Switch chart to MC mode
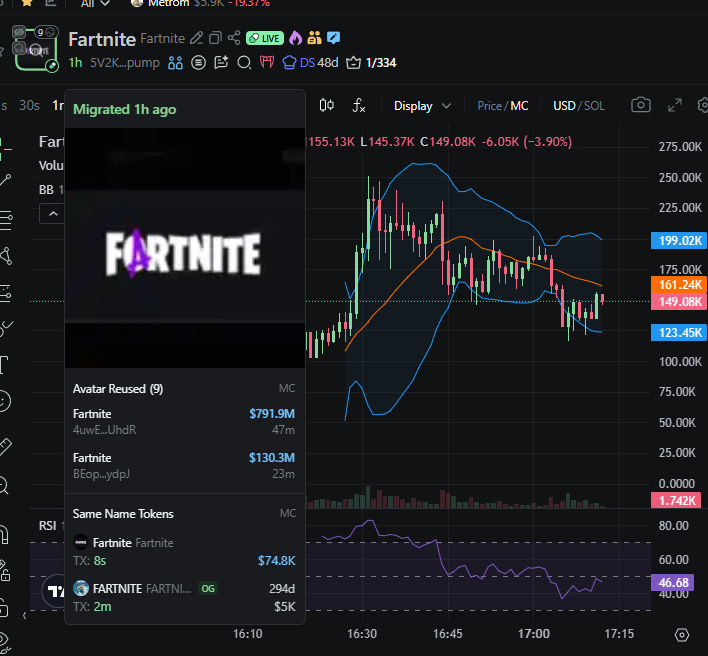Viewport: 708px width, 656px height. pos(519,106)
